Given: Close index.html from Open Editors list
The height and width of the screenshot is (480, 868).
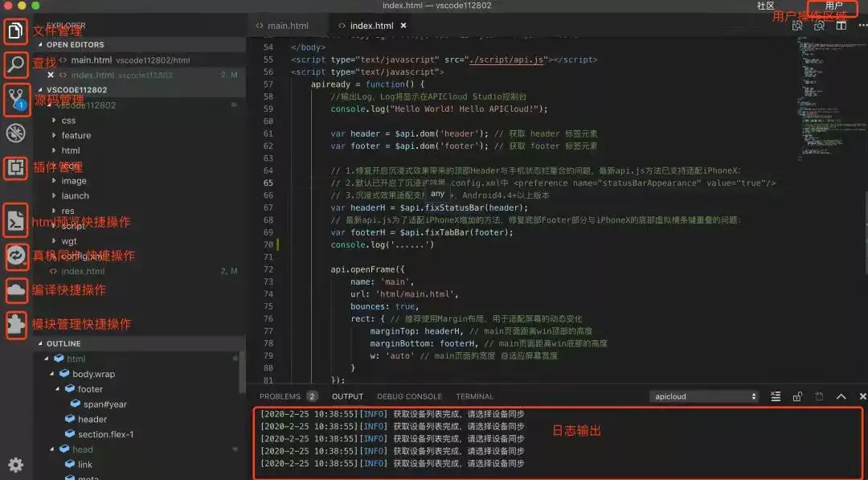Looking at the screenshot, I should (51, 75).
